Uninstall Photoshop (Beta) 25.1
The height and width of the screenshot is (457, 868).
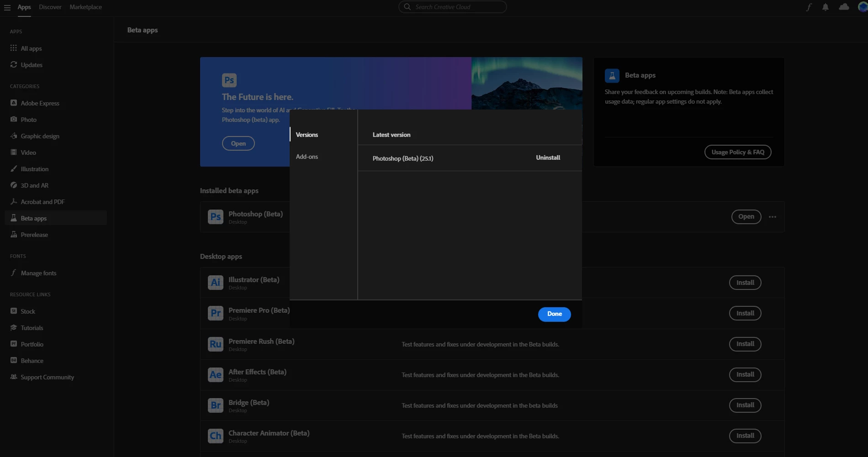548,158
